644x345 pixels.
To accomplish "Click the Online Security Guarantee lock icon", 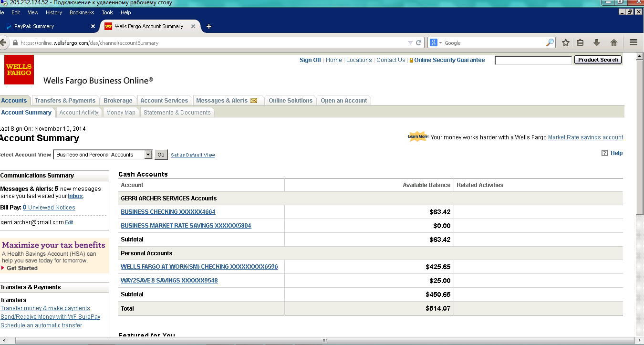I will click(x=412, y=61).
